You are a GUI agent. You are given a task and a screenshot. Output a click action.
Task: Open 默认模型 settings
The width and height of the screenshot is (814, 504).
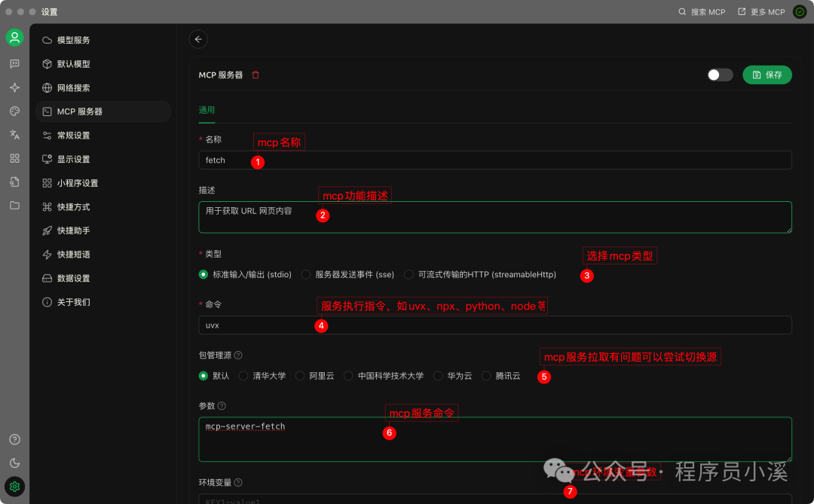pos(103,64)
